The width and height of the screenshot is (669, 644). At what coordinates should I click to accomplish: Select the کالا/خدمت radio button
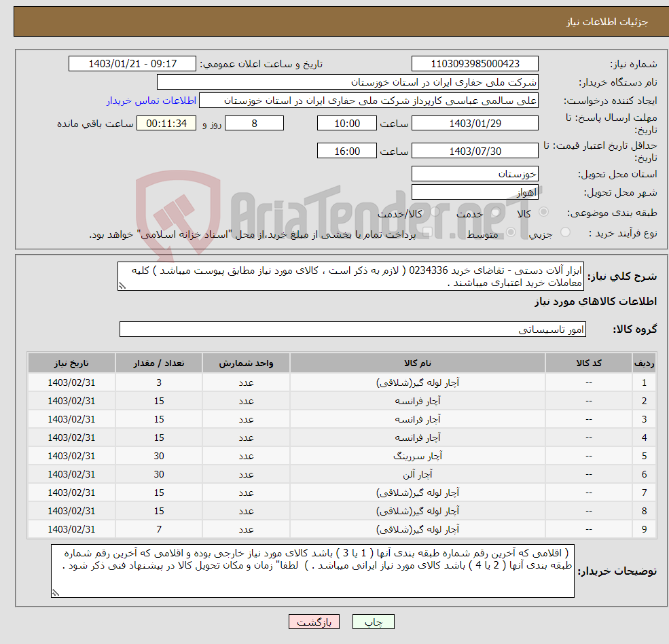click(435, 212)
